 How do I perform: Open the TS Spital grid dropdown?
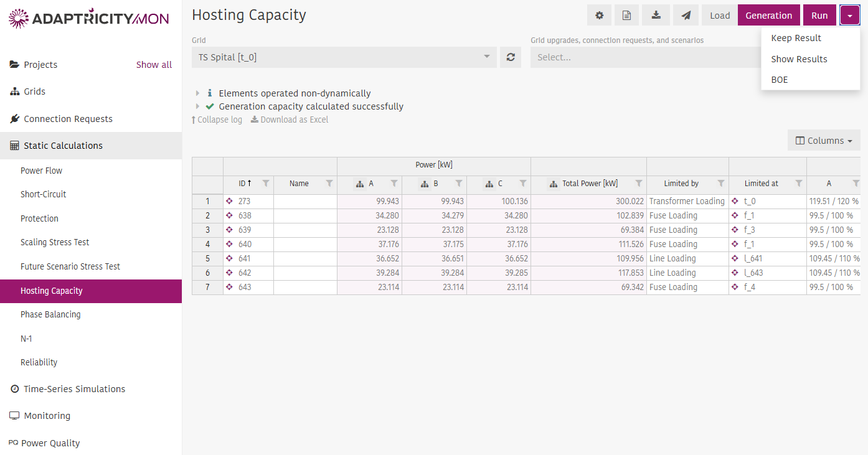(344, 57)
